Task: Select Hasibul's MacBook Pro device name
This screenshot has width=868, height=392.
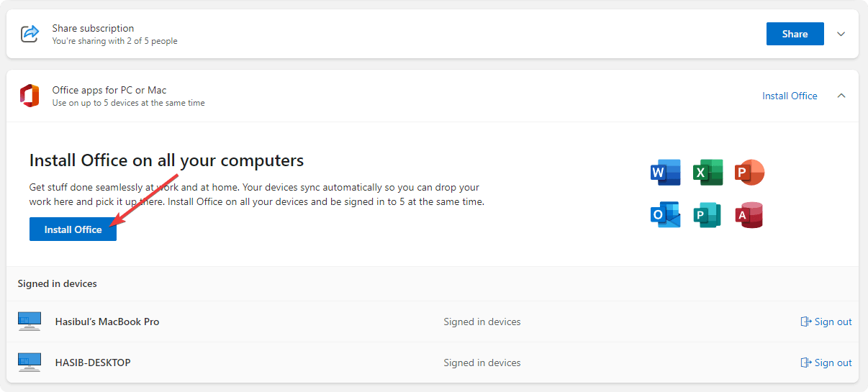Action: pos(107,322)
